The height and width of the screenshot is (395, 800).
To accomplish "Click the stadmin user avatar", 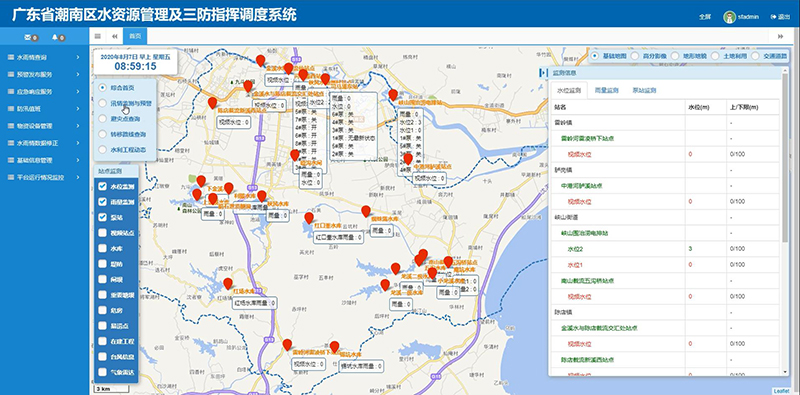I will tap(729, 17).
